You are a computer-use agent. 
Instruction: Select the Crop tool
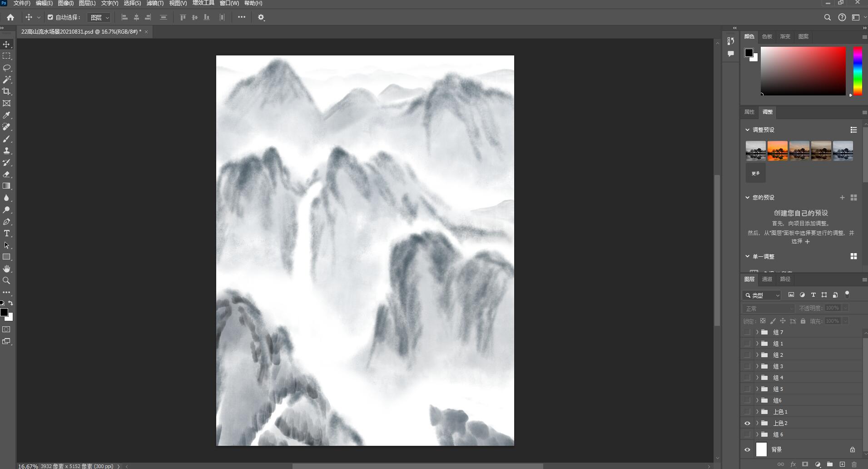pyautogui.click(x=6, y=91)
